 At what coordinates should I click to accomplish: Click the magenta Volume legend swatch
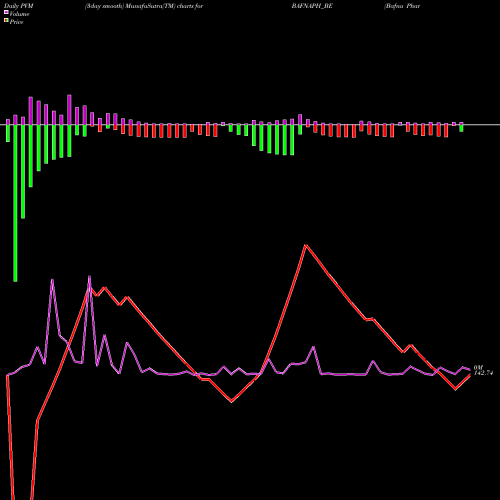tap(6, 13)
